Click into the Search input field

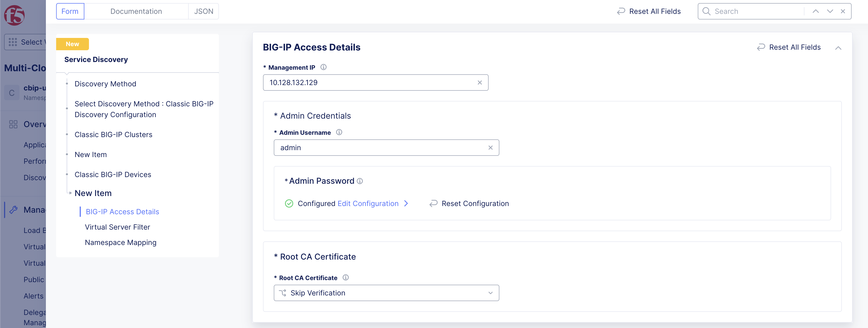755,12
